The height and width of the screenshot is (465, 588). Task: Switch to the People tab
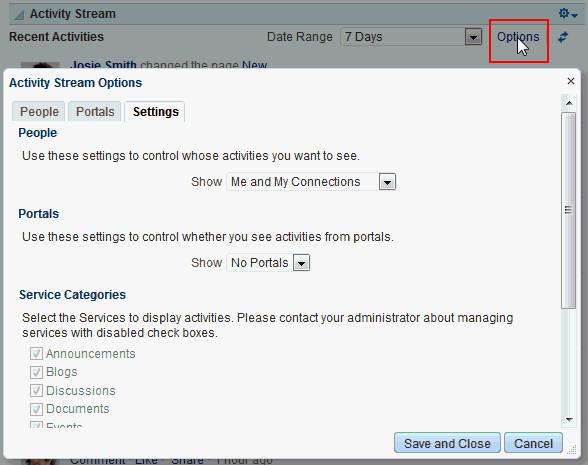(x=39, y=111)
